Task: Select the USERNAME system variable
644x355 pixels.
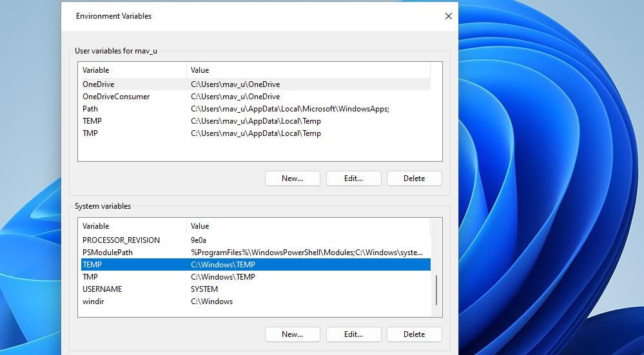Action: point(102,289)
